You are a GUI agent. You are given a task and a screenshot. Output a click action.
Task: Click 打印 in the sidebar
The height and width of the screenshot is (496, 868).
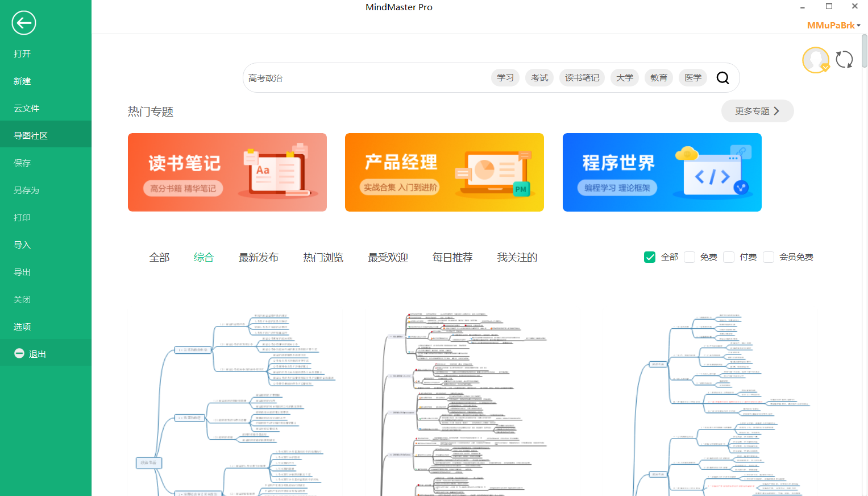pyautogui.click(x=45, y=217)
